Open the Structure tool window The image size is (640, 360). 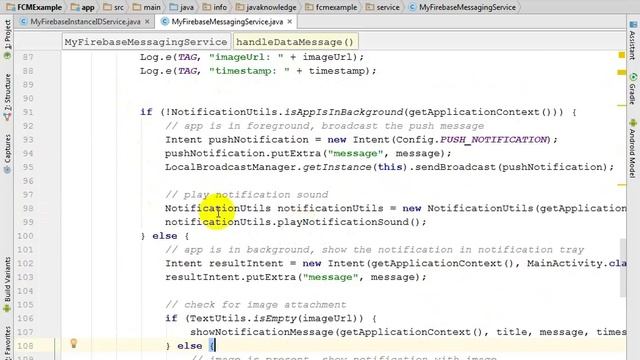coord(7,97)
